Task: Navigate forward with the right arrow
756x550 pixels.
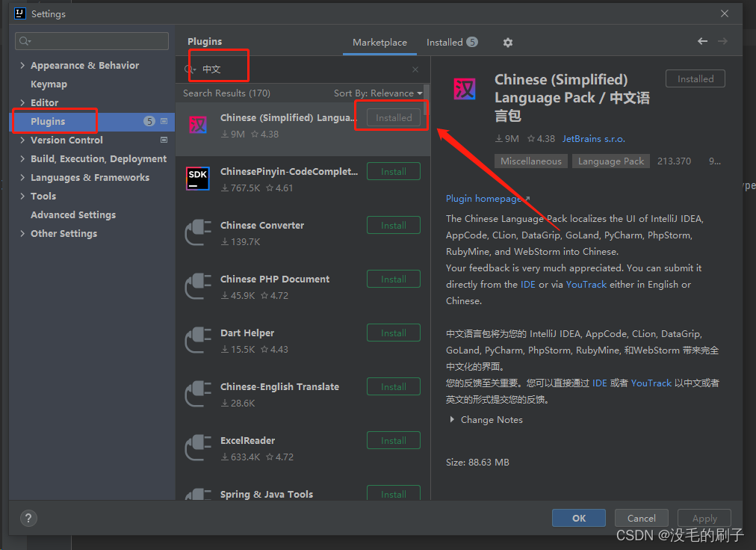Action: click(x=722, y=42)
